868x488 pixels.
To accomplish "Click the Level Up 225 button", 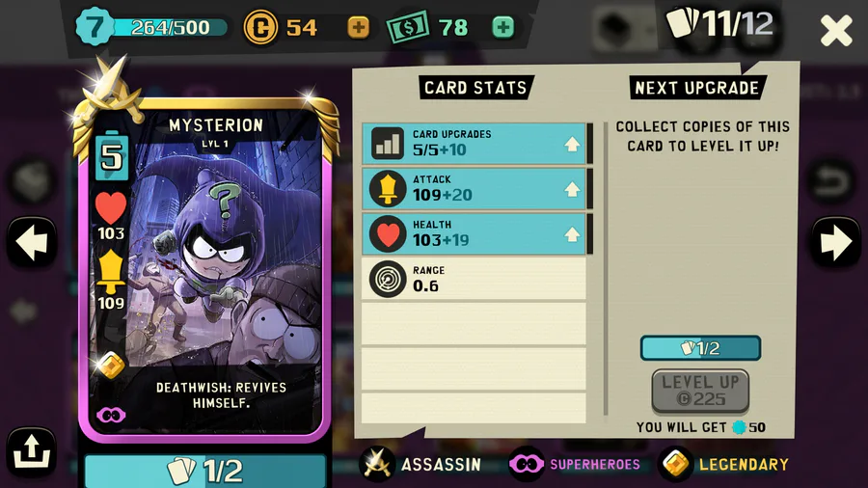I will coord(700,391).
